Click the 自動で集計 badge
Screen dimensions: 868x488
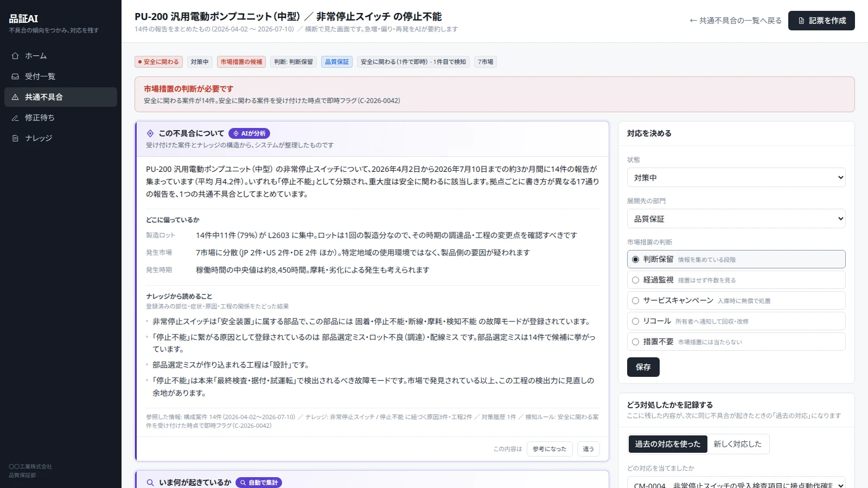(259, 483)
